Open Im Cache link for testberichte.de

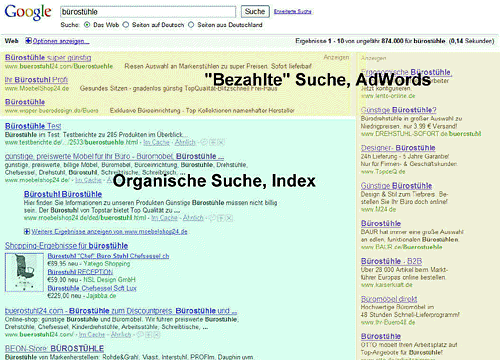click(156, 142)
